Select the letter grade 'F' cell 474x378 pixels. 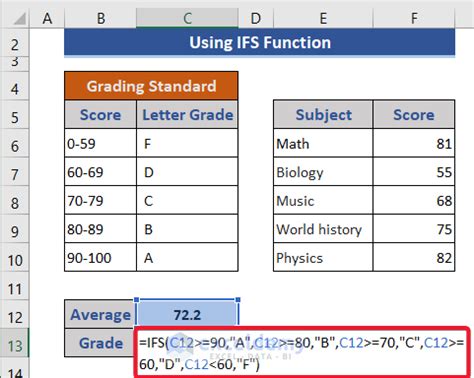(x=187, y=143)
